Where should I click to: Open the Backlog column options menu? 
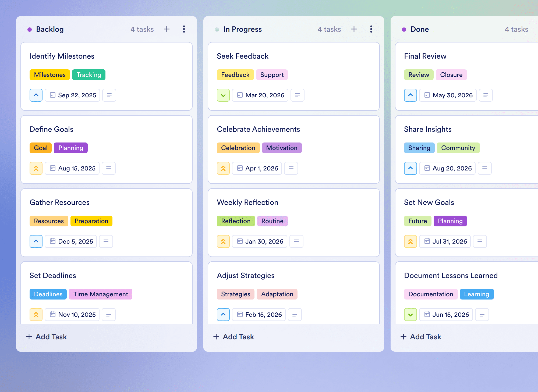coord(184,29)
